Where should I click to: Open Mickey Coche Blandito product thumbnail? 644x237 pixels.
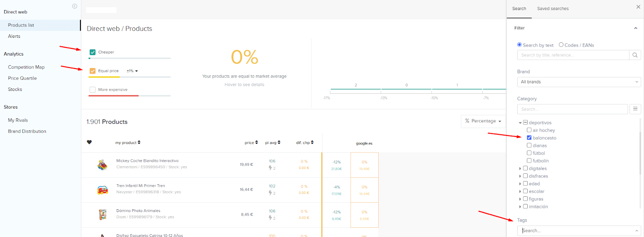[103, 165]
